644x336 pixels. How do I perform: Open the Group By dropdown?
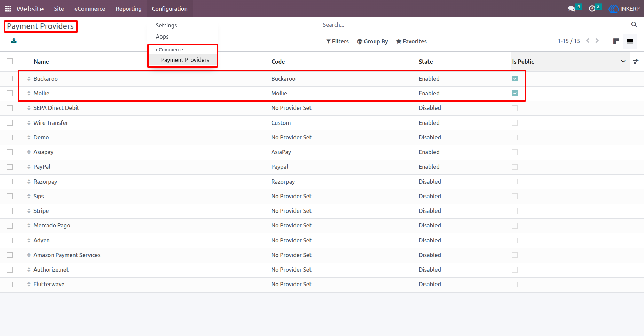point(372,41)
